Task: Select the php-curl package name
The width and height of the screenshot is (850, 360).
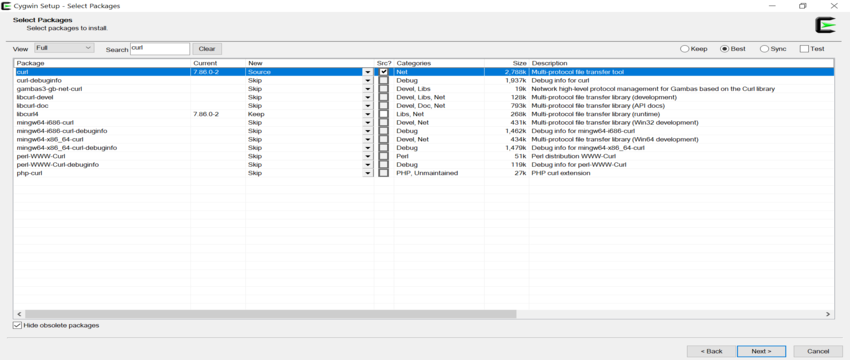Action: 29,173
